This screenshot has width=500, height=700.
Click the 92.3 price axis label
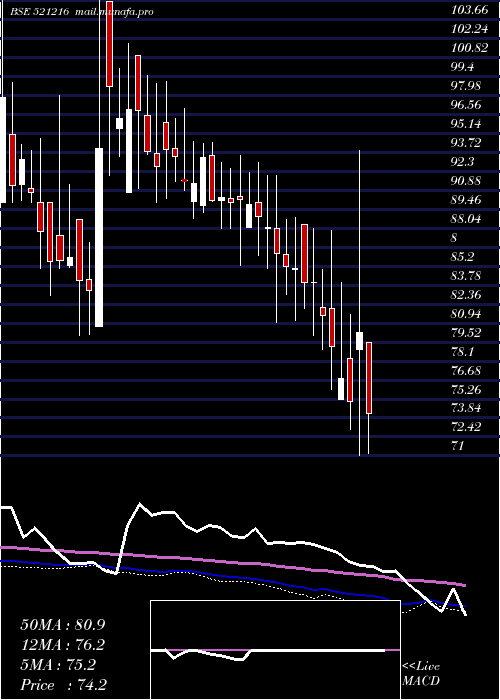(463, 162)
